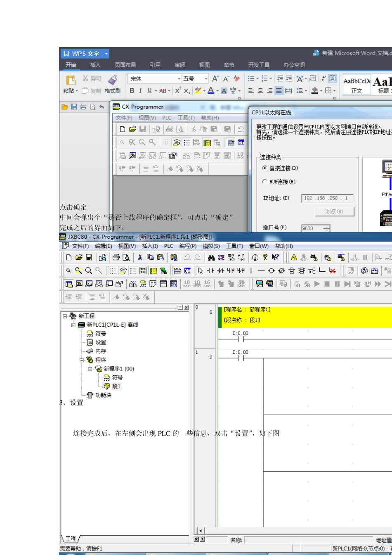Open the 宋体 font name dropdown

click(179, 78)
